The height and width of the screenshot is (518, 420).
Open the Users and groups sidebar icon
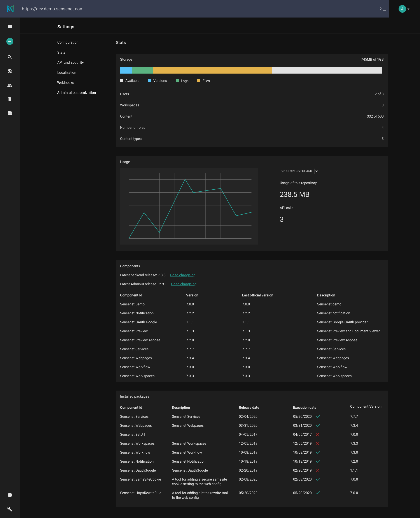point(10,85)
